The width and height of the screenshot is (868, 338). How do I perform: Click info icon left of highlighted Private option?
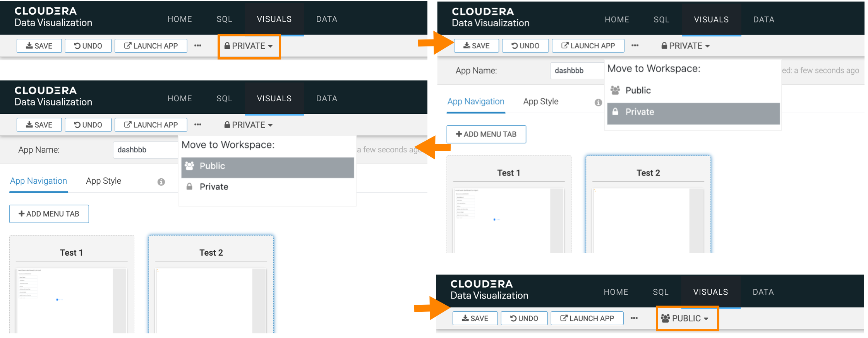598,102
